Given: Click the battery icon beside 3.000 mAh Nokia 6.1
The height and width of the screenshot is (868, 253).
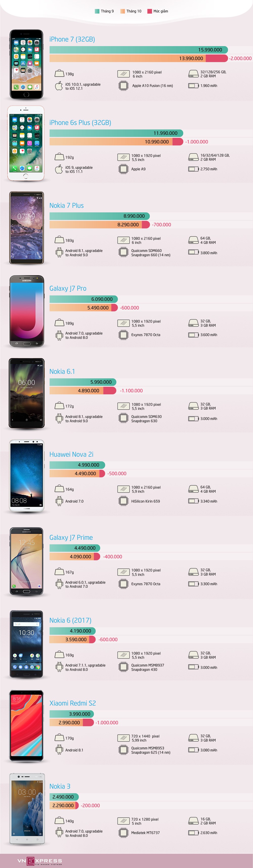Looking at the screenshot, I should pos(194,418).
